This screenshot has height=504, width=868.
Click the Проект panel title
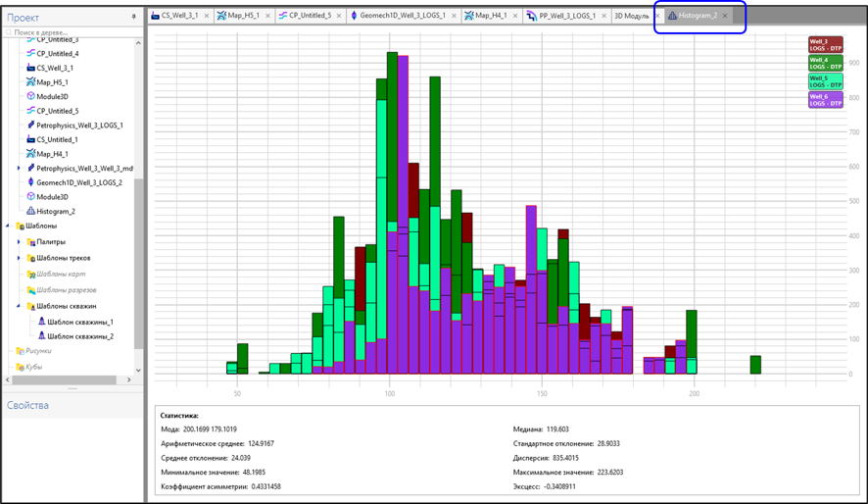[23, 18]
